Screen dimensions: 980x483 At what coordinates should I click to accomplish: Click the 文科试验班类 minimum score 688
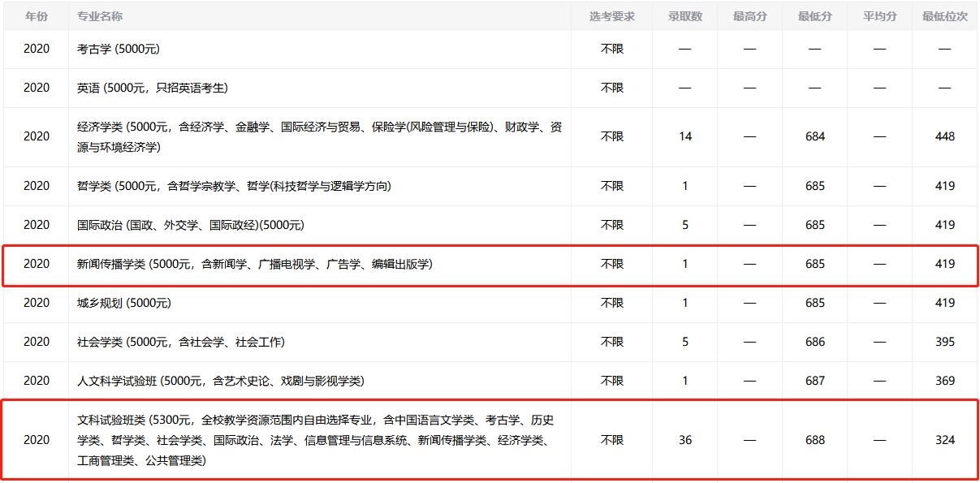click(x=814, y=439)
